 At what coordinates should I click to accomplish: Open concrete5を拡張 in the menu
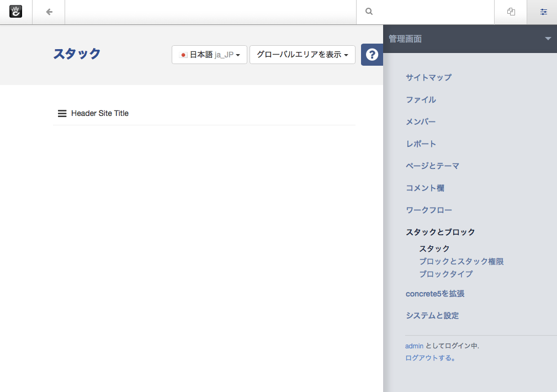click(x=435, y=294)
